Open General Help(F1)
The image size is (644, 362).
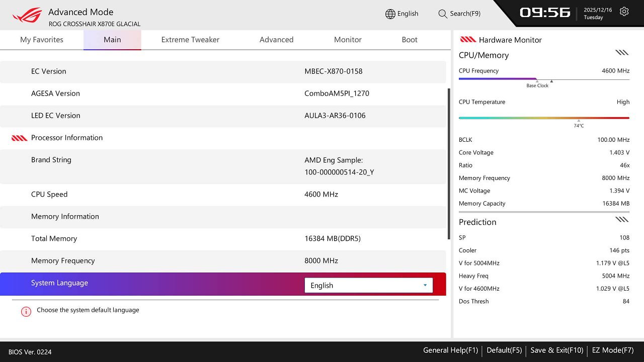click(450, 350)
